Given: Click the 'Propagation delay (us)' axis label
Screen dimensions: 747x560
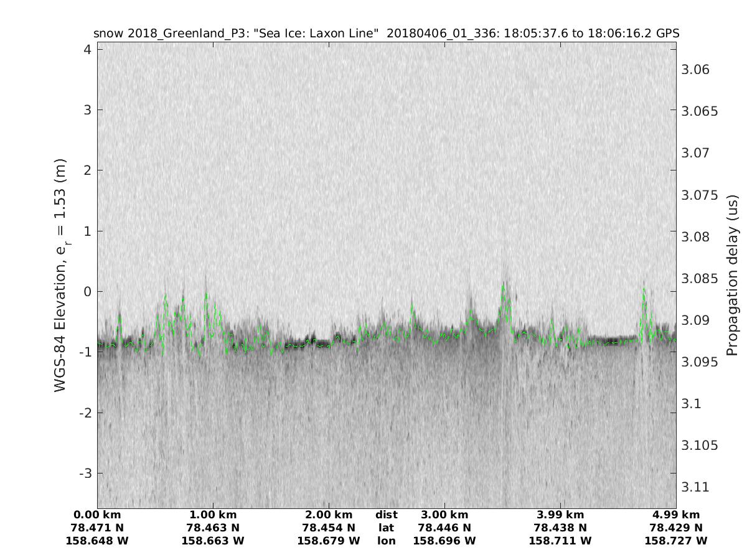Looking at the screenshot, I should (733, 274).
